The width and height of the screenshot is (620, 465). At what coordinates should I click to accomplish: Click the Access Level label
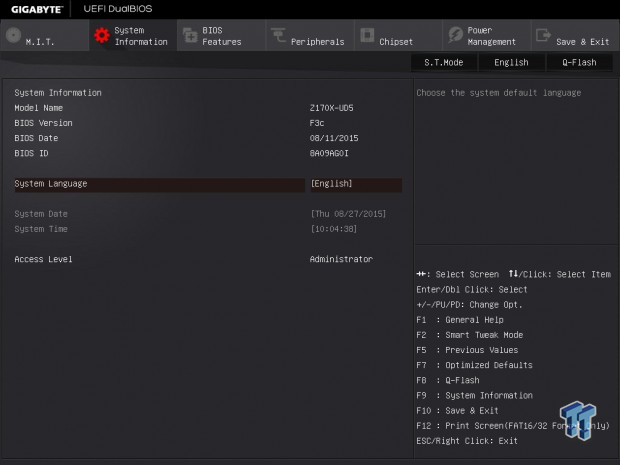tap(43, 259)
